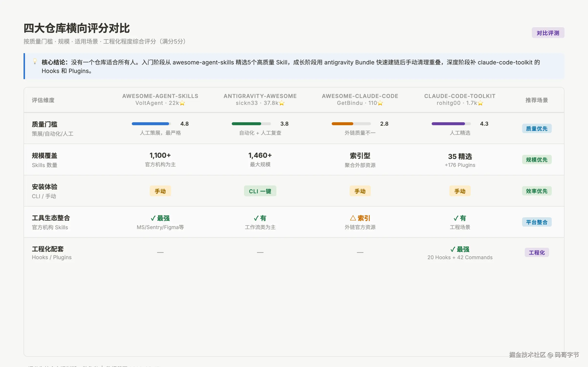Click the star icon next to sickn33 37.8k

point(282,103)
